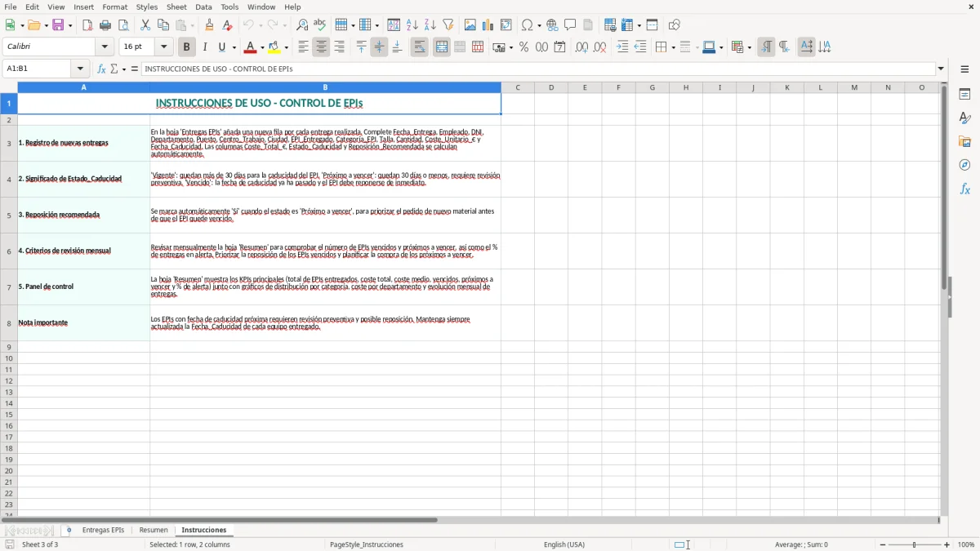Open sidebar Properties panel icon
Screen dimensions: 980x551
point(964,94)
